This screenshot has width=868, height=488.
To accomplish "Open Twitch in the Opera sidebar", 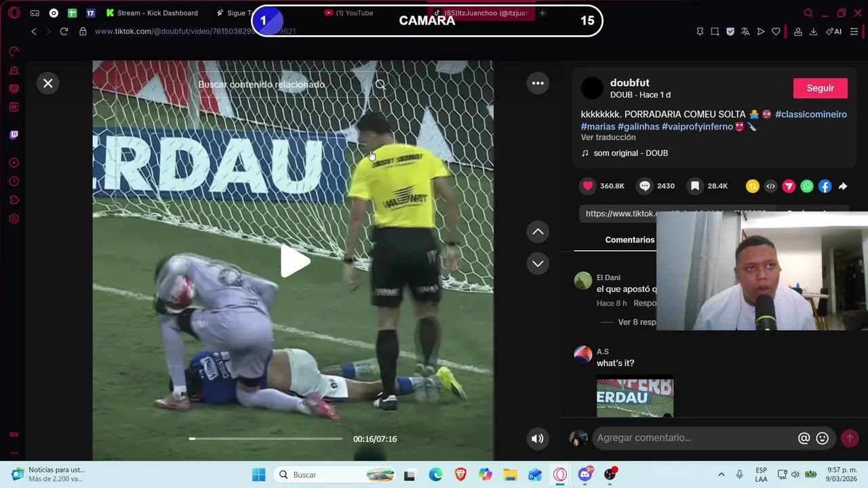I will (14, 135).
